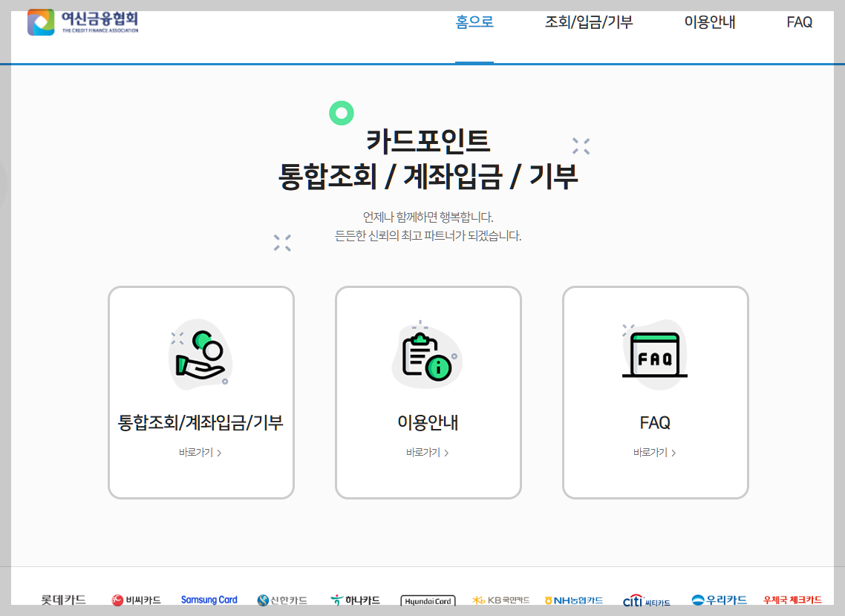Switch to the FAQ navigation tab
Image resolution: width=845 pixels, height=616 pixels.
(x=798, y=22)
